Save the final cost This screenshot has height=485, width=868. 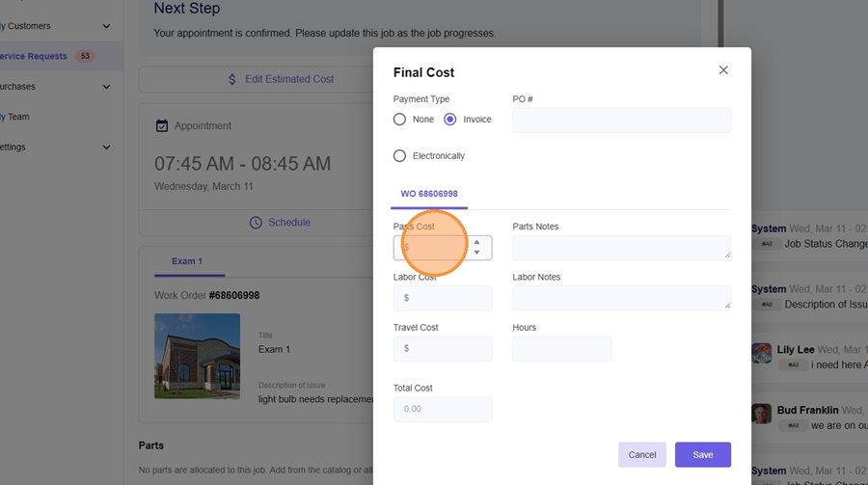702,455
